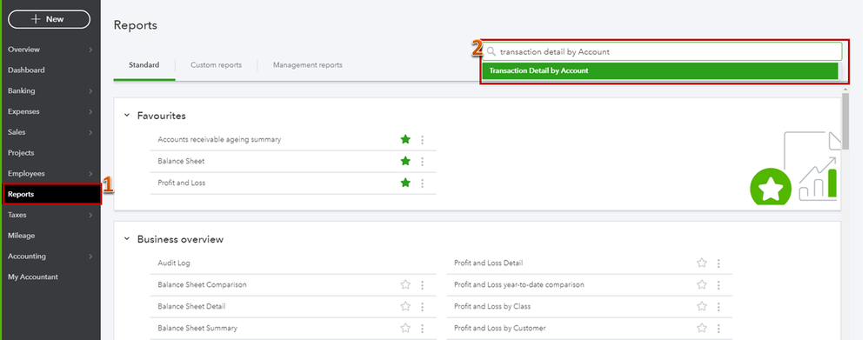Favourite Profit and Loss year-to-date comparison star
Image resolution: width=868 pixels, height=340 pixels.
click(x=702, y=284)
